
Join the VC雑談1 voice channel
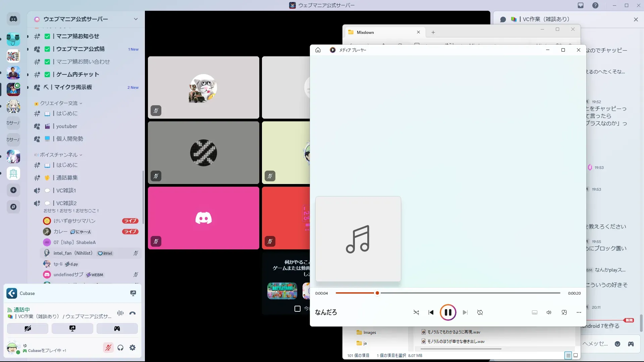coord(66,190)
